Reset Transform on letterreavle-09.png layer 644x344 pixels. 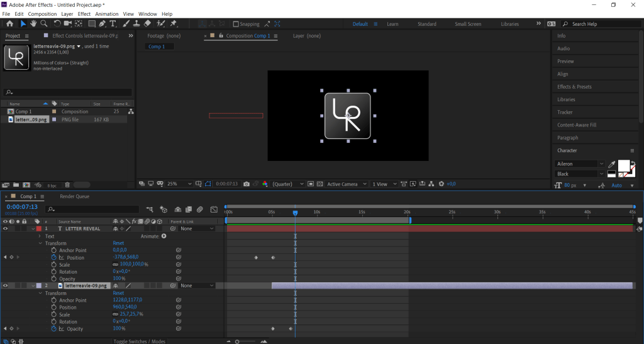pyautogui.click(x=118, y=293)
